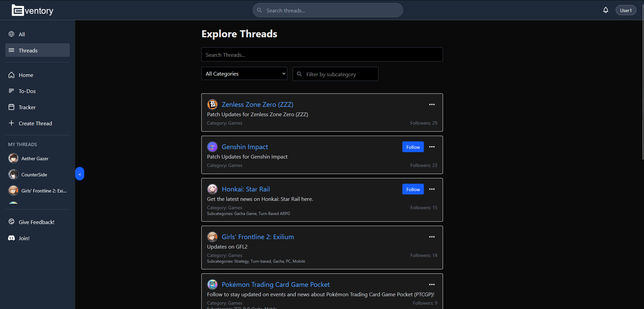Click Girls' Frontline 2: Exilium card avatar
Image resolution: width=644 pixels, height=309 pixels.
click(212, 237)
